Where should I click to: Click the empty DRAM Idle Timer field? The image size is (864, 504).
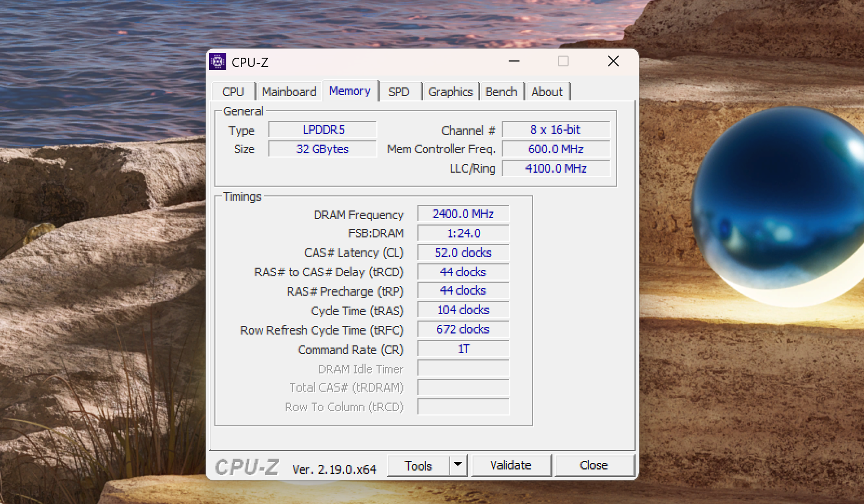click(463, 368)
